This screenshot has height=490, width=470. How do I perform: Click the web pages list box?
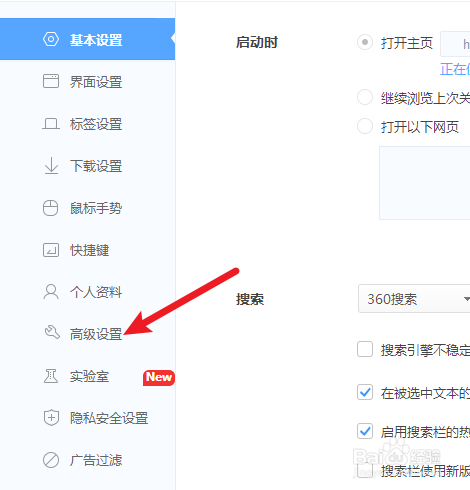[425, 183]
